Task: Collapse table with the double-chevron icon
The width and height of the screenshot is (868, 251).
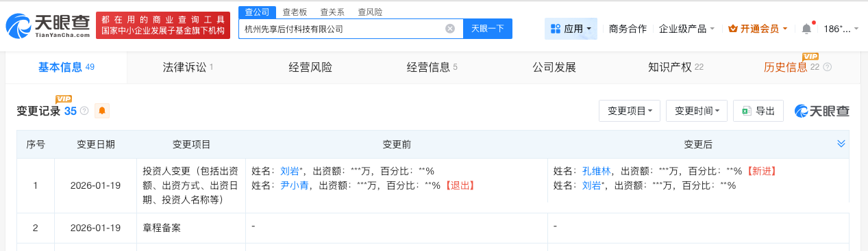Action: pos(841,144)
